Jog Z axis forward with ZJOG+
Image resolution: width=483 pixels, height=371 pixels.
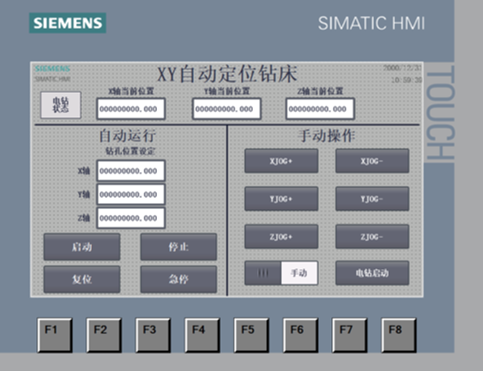click(x=281, y=237)
